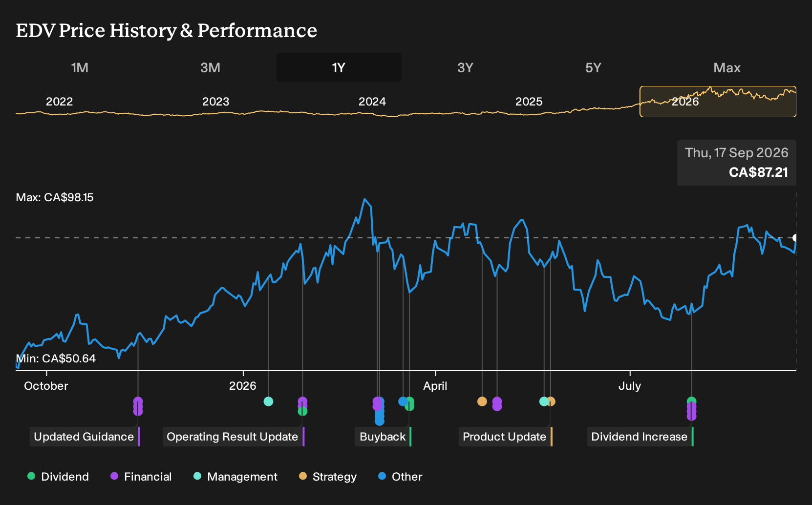Click the teal dot above Product Update
The width and height of the screenshot is (812, 505).
click(x=544, y=401)
